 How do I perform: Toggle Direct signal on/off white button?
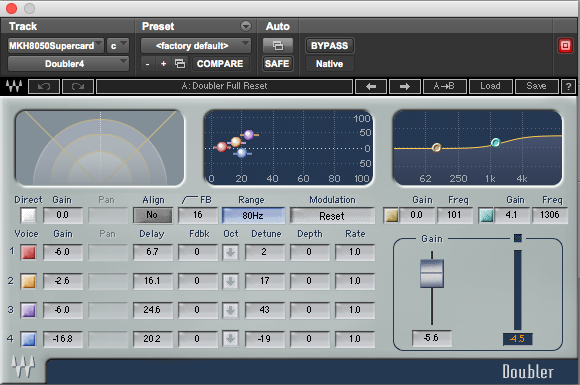click(x=28, y=215)
